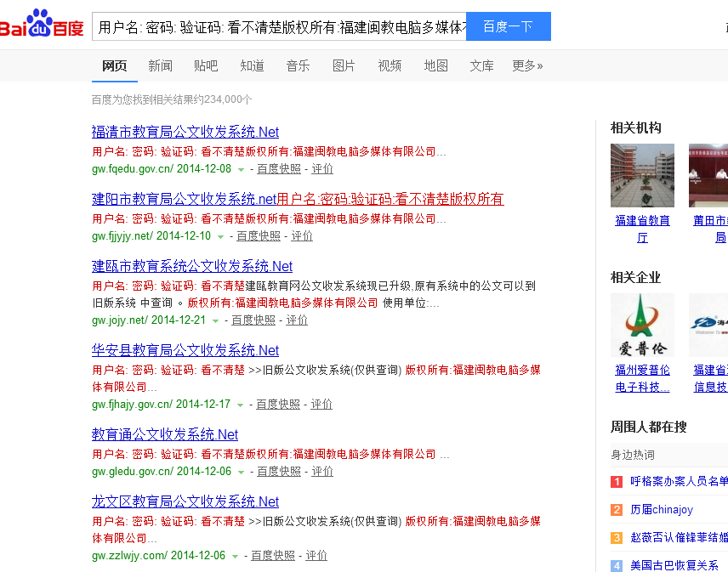Click the 爱普伦 company logo thumbnail
Screen dimensions: 728x572
tap(642, 325)
